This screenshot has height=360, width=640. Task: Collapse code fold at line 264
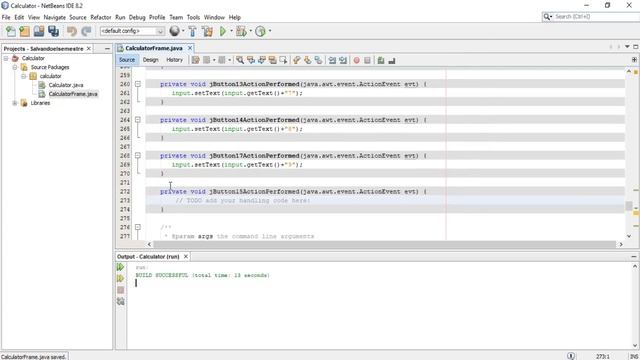click(x=138, y=120)
